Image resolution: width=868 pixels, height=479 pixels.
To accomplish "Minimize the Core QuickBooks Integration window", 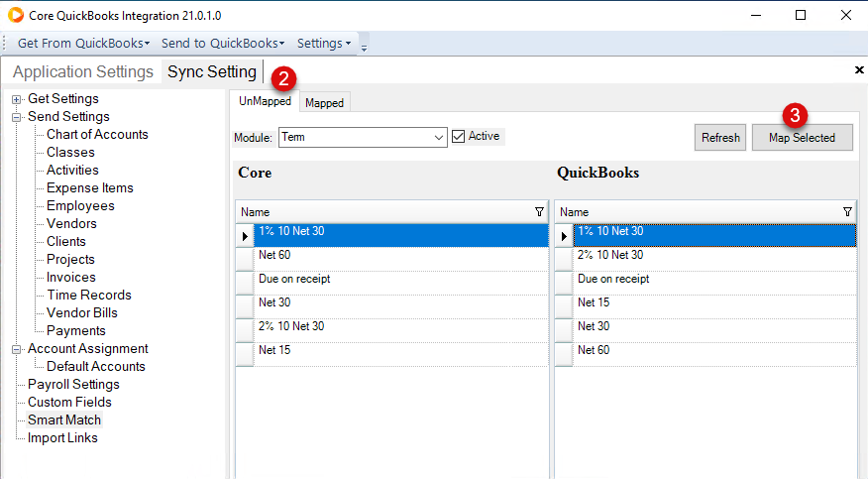I will [756, 15].
